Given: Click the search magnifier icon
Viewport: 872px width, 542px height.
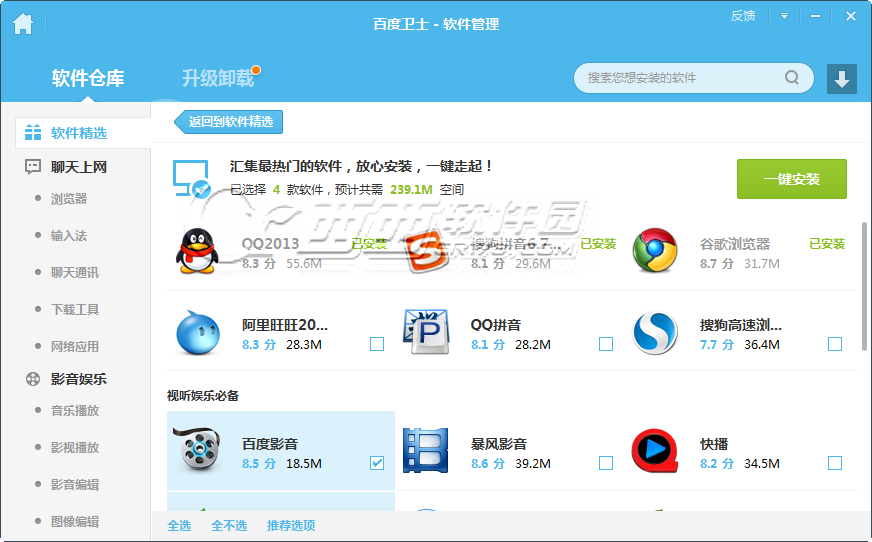Looking at the screenshot, I should pos(792,77).
